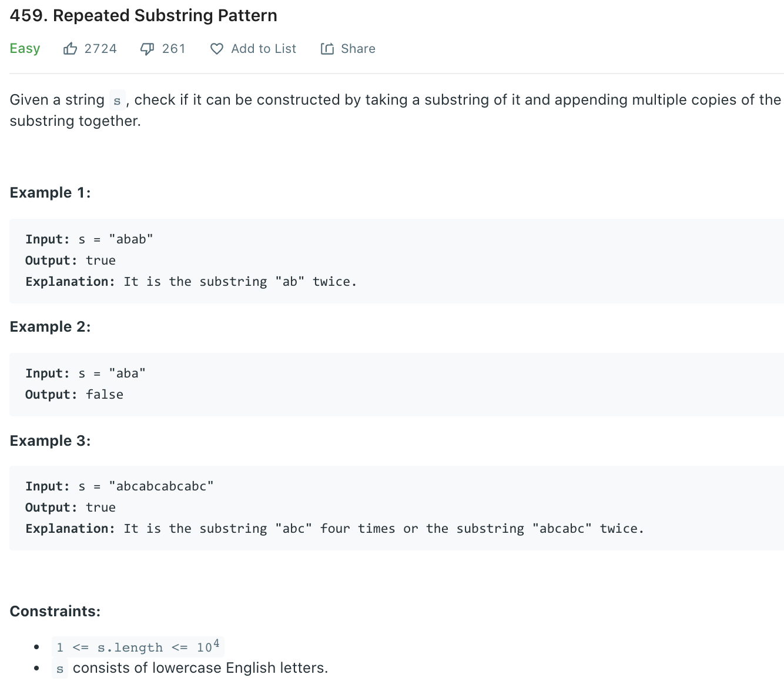The height and width of the screenshot is (681, 784).
Task: Click the 2724 likes count
Action: tap(100, 49)
